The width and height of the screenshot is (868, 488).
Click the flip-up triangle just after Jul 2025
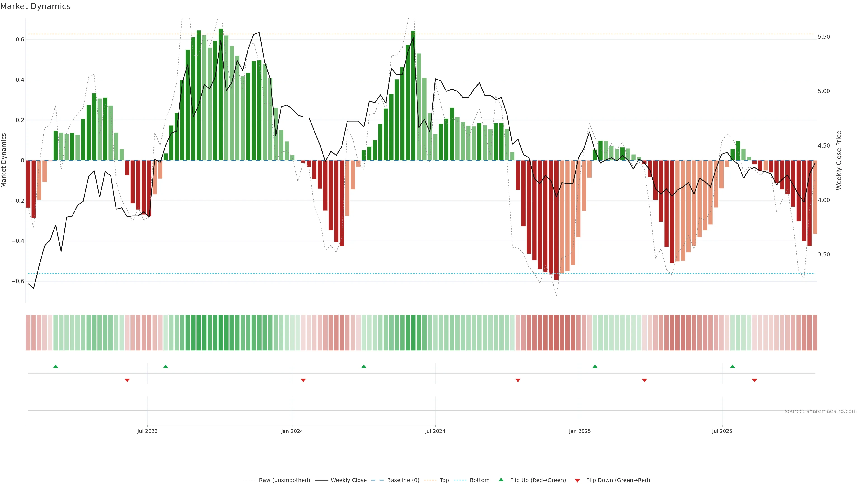click(732, 366)
